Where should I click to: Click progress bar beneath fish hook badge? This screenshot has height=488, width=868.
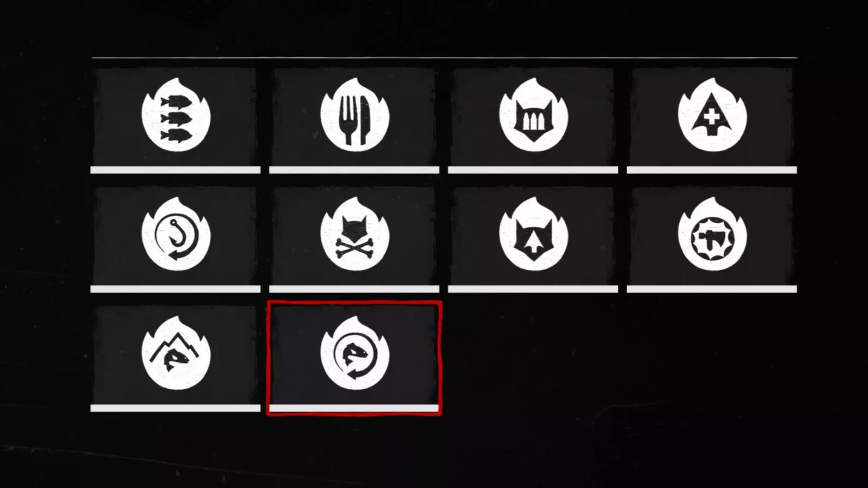pyautogui.click(x=175, y=289)
